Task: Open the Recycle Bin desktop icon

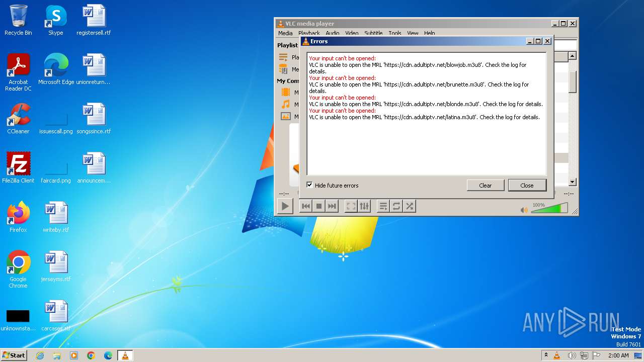Action: tap(18, 20)
